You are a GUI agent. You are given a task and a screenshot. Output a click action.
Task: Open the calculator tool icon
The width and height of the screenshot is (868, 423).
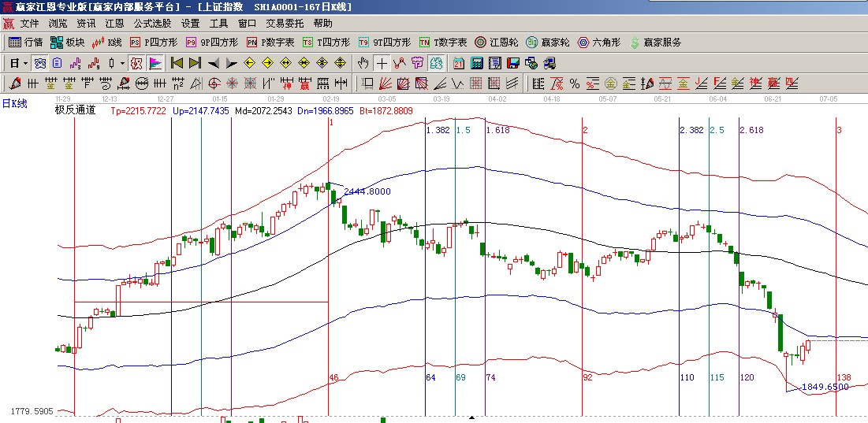pyautogui.click(x=476, y=63)
